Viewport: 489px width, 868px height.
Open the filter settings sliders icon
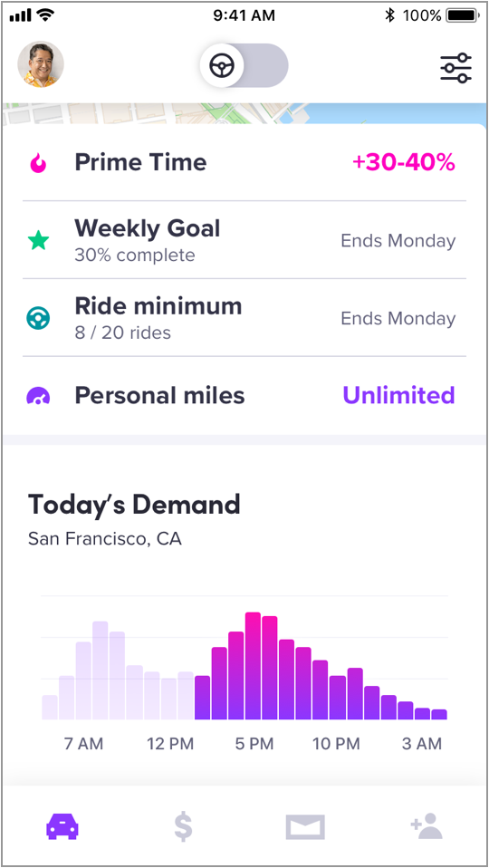pos(455,69)
